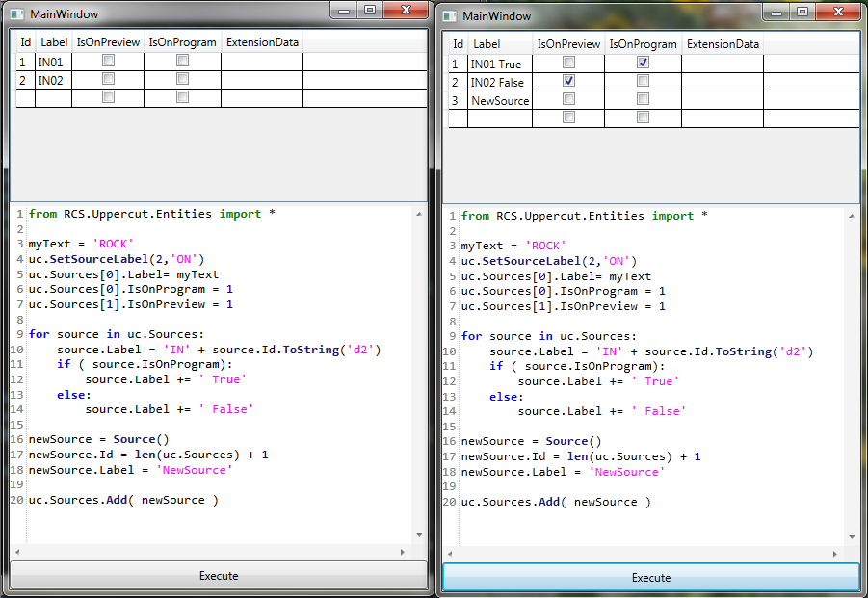Click 'else:' keyword in right editor

[x=507, y=397]
